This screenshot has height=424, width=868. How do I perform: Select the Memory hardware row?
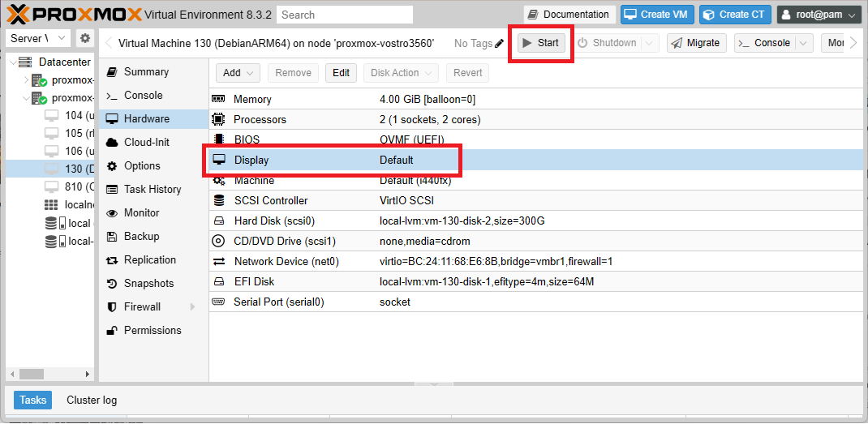(x=538, y=100)
